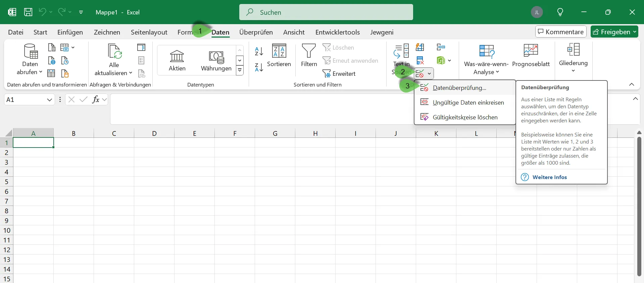The width and height of the screenshot is (644, 283).
Task: Click into the Suchen search box
Action: click(326, 12)
